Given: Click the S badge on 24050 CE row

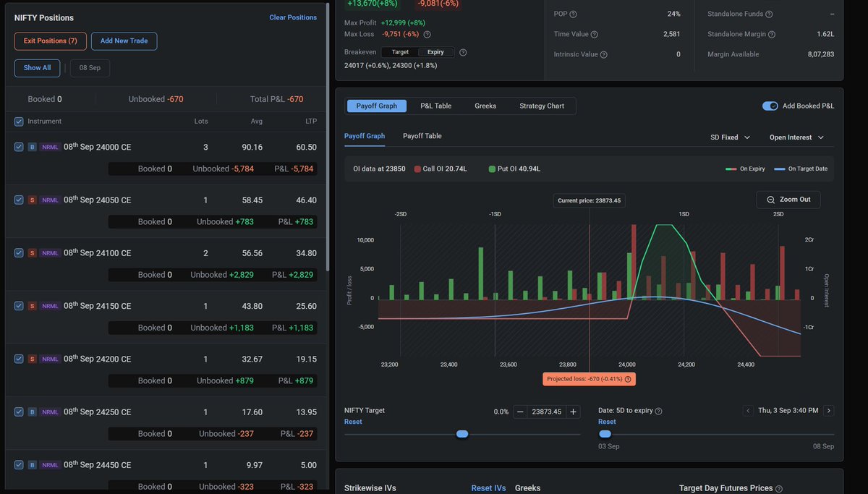Looking at the screenshot, I should [32, 200].
